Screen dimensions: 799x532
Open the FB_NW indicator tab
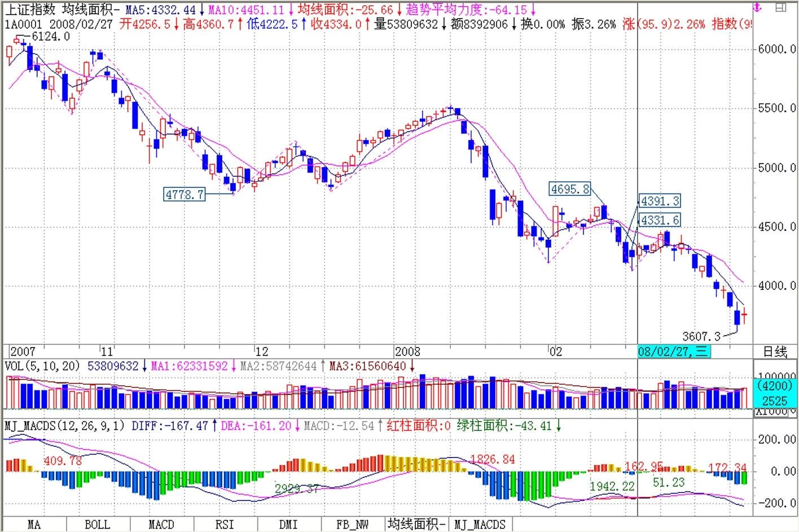coord(352,525)
